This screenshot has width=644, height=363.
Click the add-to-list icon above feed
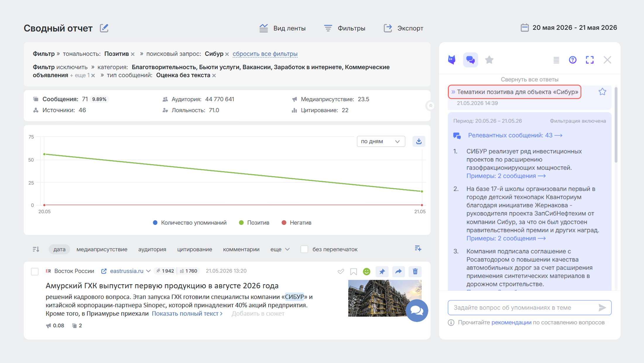(418, 249)
